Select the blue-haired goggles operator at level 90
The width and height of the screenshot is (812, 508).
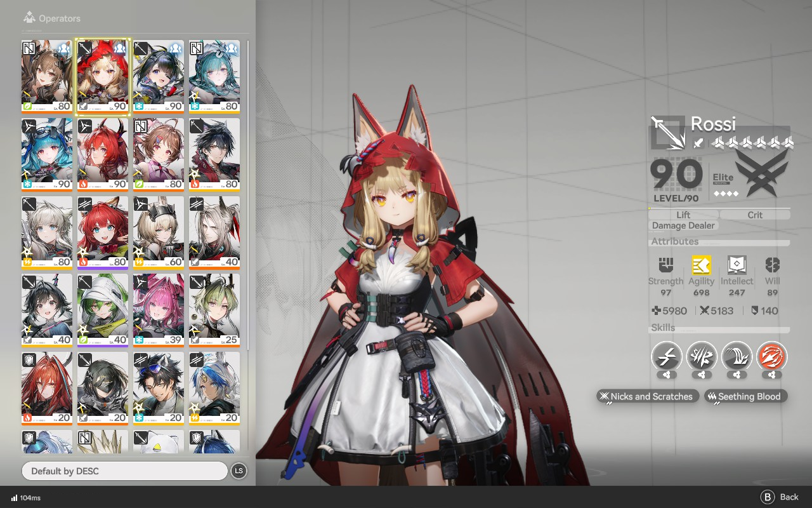click(47, 155)
